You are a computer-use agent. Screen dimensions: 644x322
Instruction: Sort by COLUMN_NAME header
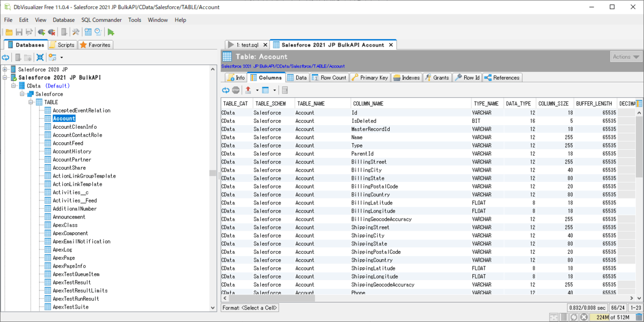(368, 104)
